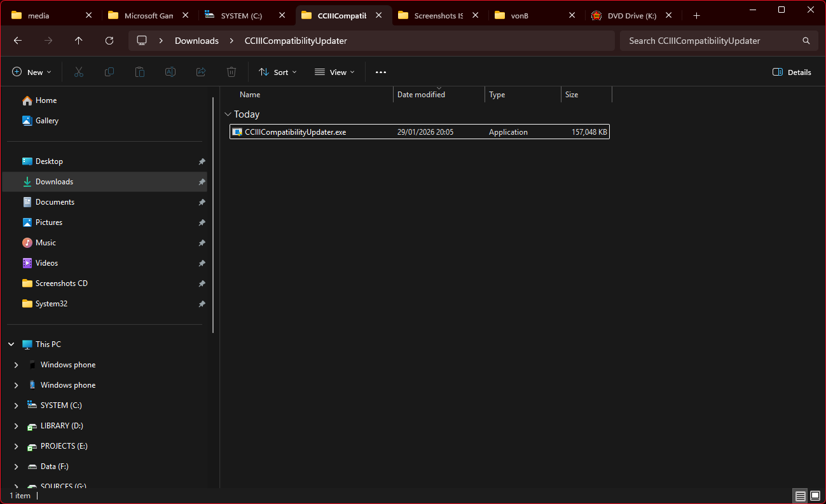Click the Share icon in toolbar

(x=201, y=72)
